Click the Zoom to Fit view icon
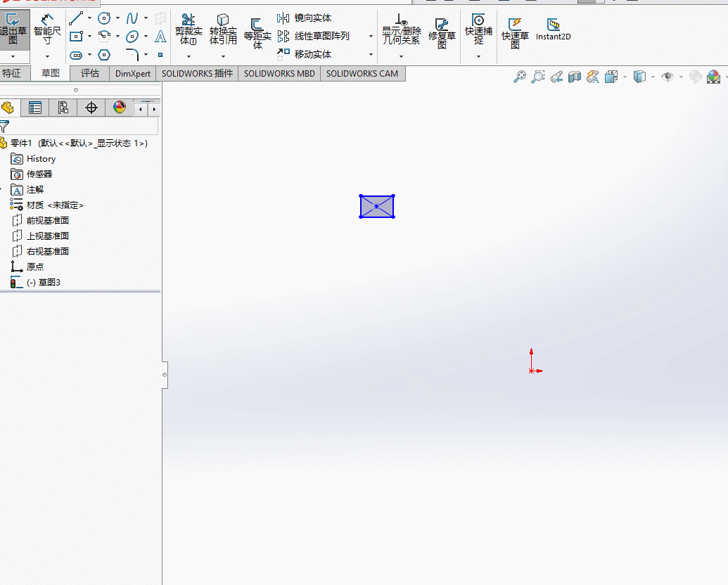 [520, 77]
